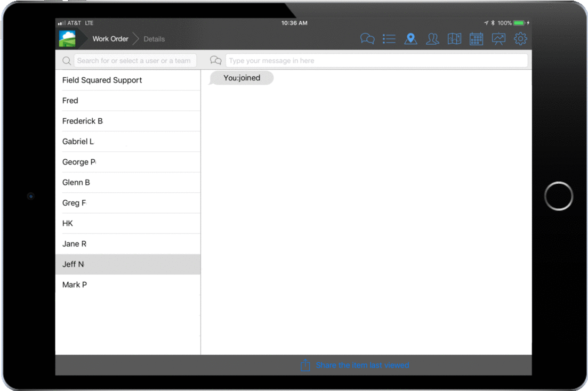Expand the breadcrumb chevron after Work Order
Screen dimensions: 588x391
(x=135, y=38)
